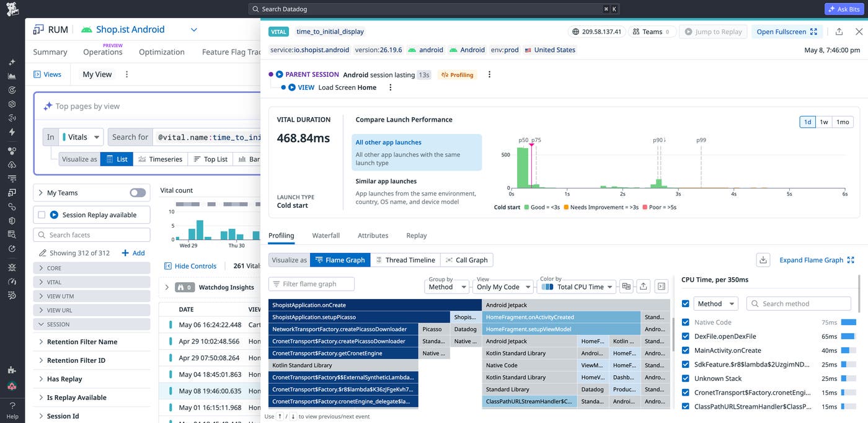Image resolution: width=868 pixels, height=423 pixels.
Task: Click the Color by gradient swatch
Action: click(547, 287)
